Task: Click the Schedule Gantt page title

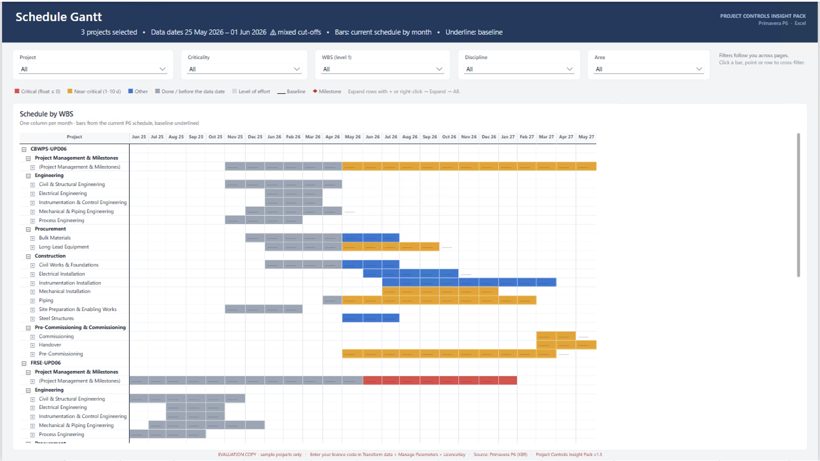Action: pos(59,17)
